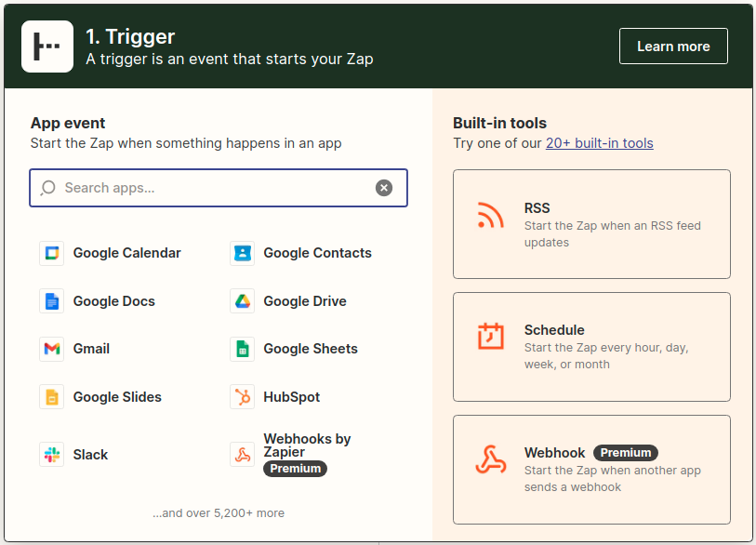Click the Schedule calendar icon
The image size is (756, 545).
coord(490,336)
